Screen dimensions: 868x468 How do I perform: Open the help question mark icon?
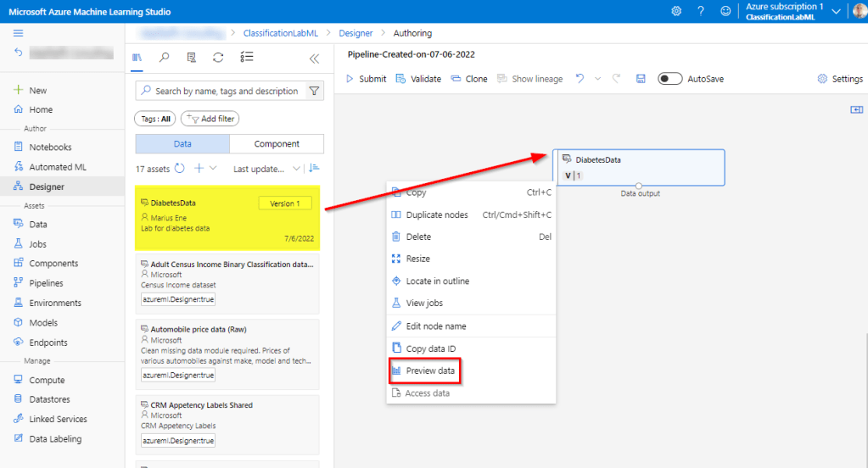click(701, 11)
